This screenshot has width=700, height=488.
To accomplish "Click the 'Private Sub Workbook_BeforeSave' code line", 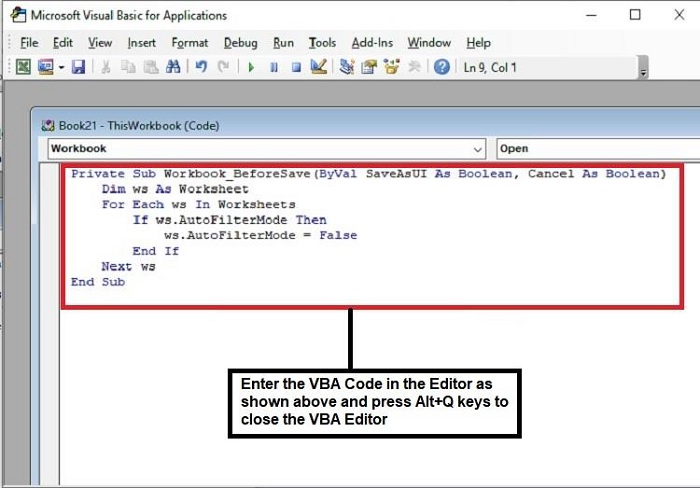I will [x=368, y=174].
